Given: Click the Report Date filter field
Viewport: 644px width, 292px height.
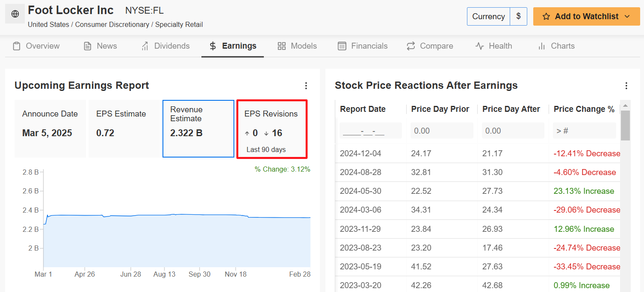Looking at the screenshot, I should coord(371,131).
